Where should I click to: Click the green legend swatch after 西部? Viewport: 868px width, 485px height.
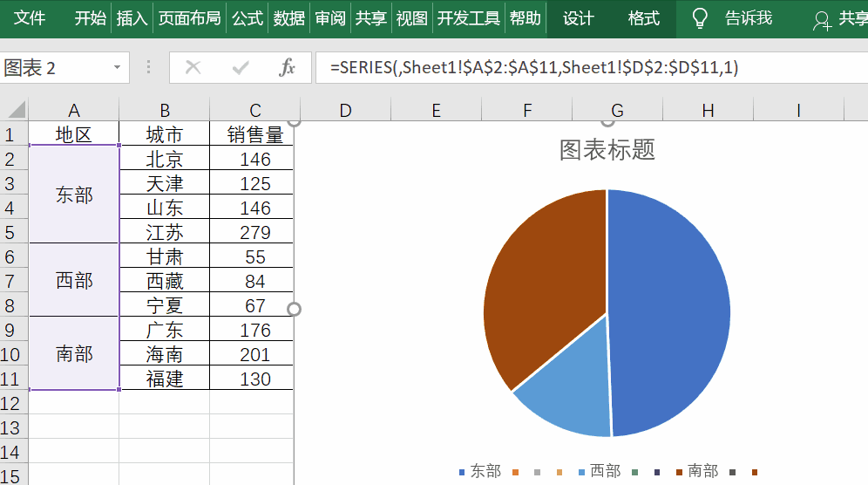pyautogui.click(x=635, y=472)
